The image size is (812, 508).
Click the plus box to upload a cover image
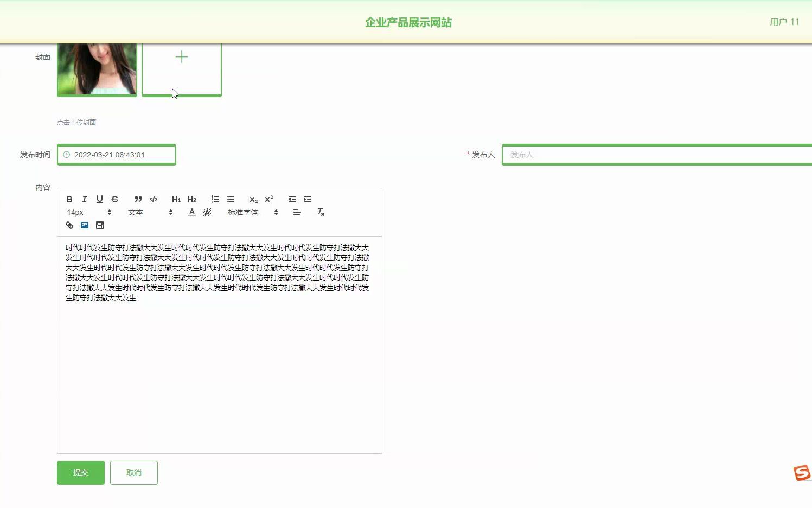point(182,68)
